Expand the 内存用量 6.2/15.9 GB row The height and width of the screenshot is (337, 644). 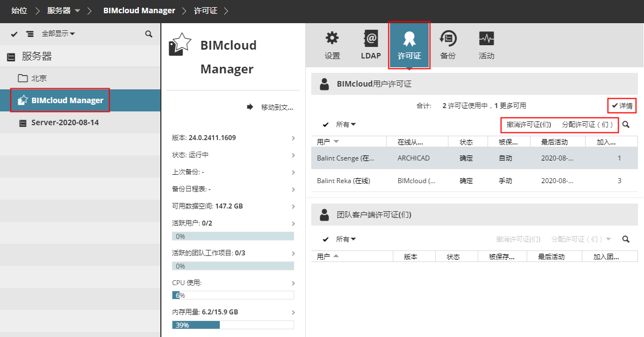click(233, 312)
